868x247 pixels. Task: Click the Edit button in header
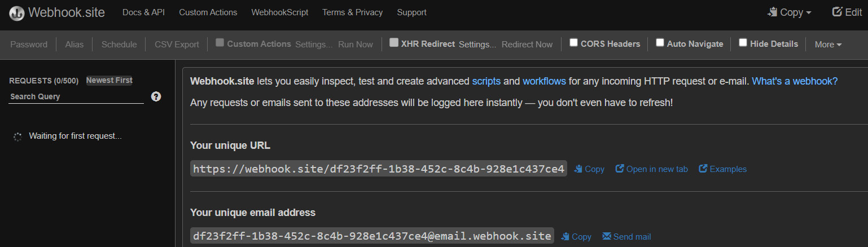[847, 12]
